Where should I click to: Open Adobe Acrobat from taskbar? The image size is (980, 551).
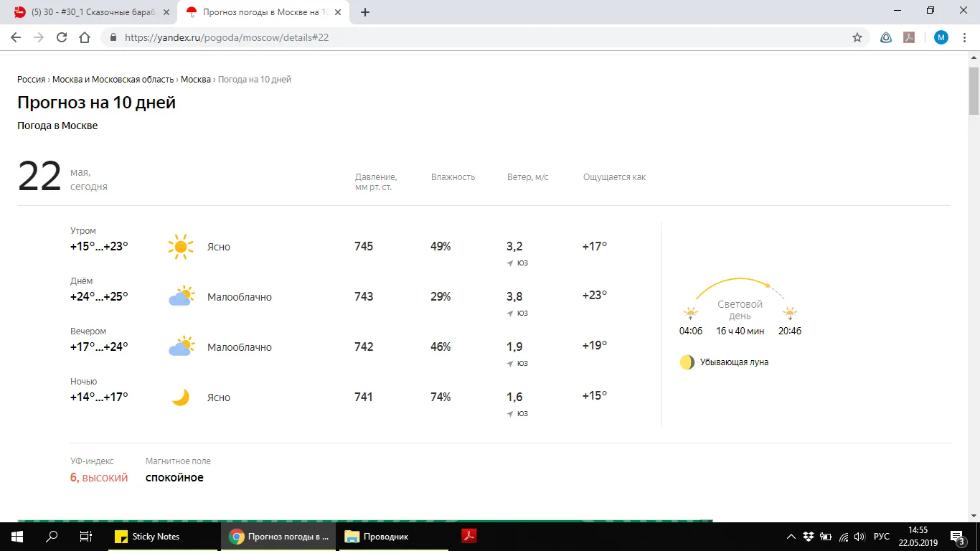[468, 536]
